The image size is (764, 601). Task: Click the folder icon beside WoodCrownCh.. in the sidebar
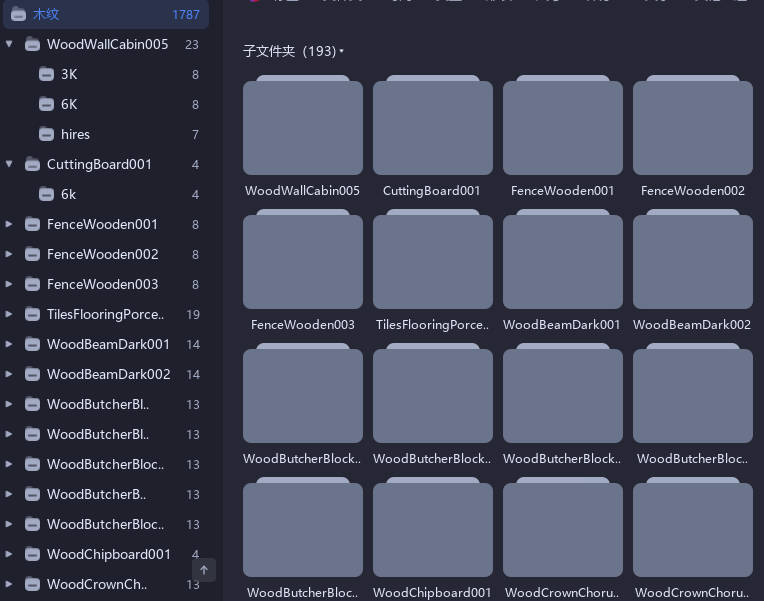[32, 584]
